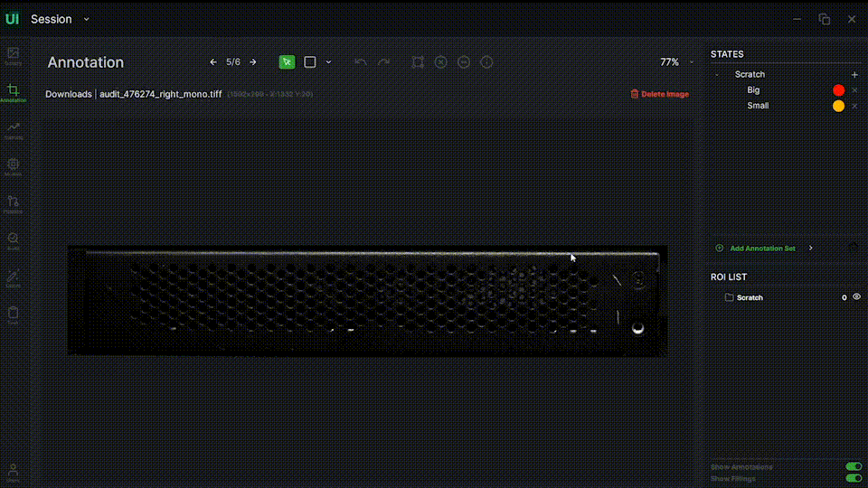Click the audit_476274_right_mono.tiff file name
The image size is (868, 488).
coord(161,94)
